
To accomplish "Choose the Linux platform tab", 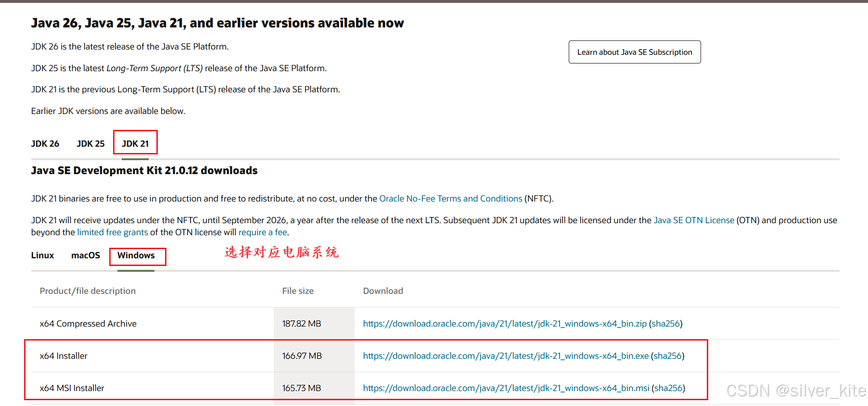I will point(42,255).
